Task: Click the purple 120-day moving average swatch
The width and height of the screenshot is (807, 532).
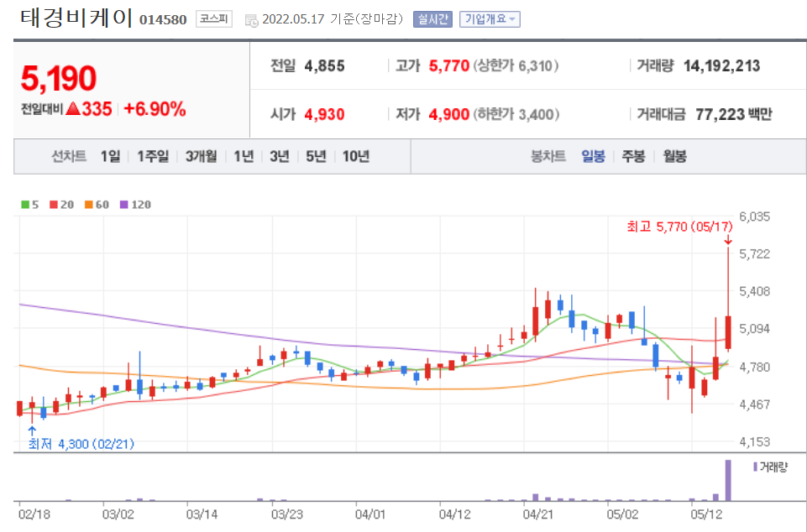Action: [123, 205]
